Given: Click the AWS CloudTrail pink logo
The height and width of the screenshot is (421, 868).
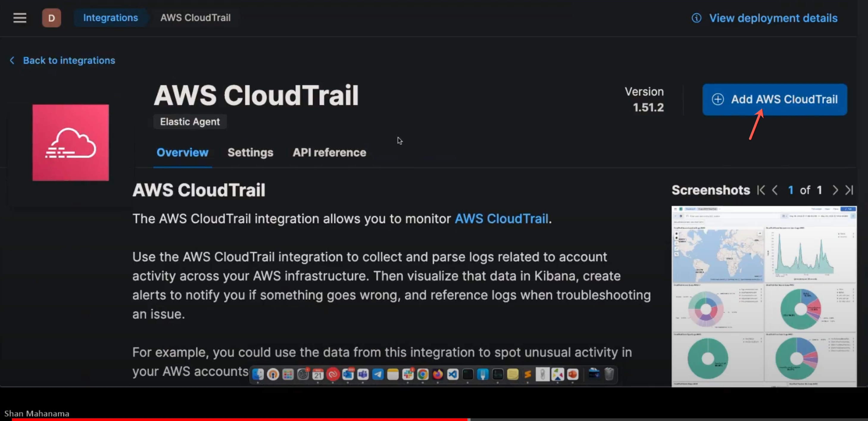Looking at the screenshot, I should (71, 143).
